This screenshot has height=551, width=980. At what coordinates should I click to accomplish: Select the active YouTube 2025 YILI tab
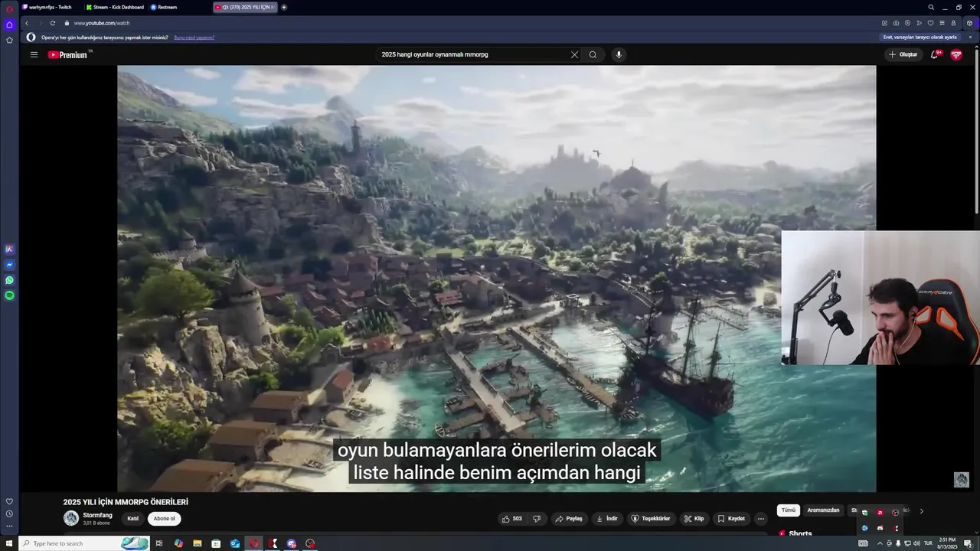[x=245, y=7]
